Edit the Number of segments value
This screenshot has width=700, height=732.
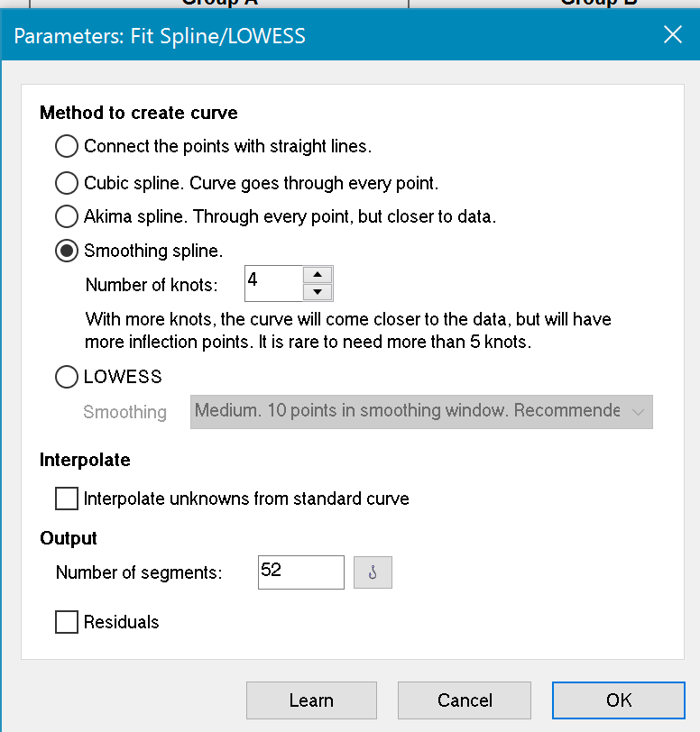pyautogui.click(x=300, y=572)
